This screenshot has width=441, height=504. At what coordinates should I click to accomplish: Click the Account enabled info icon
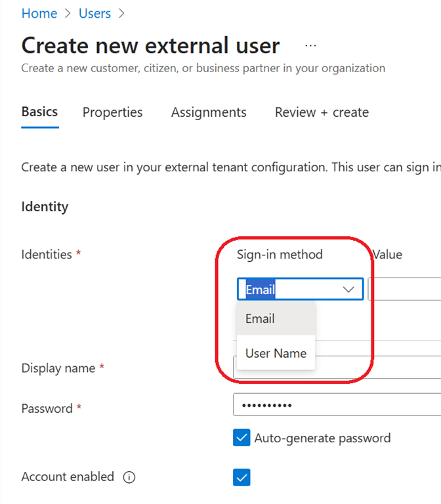tap(129, 478)
